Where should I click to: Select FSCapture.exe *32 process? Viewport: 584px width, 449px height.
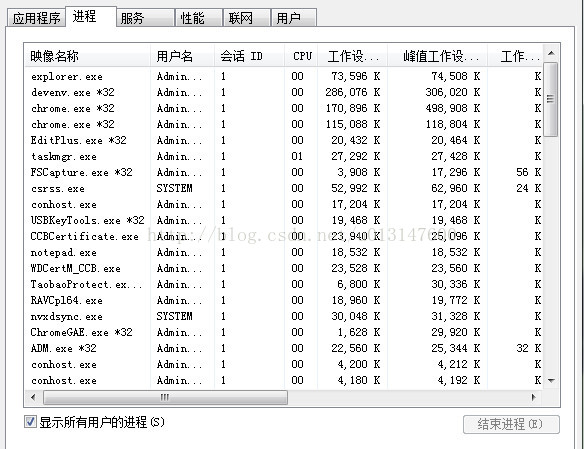284,172
